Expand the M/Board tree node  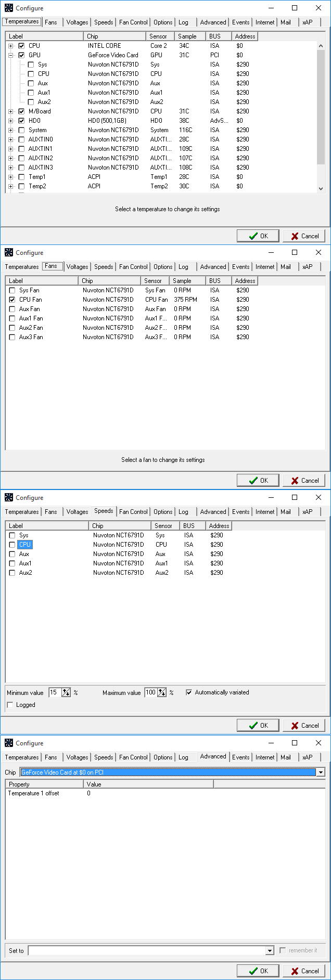click(x=11, y=111)
